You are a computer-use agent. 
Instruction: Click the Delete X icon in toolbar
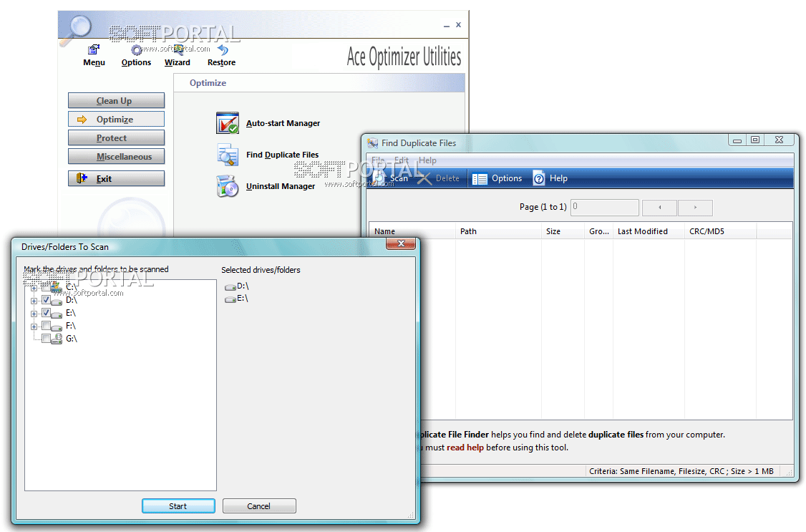tap(424, 178)
